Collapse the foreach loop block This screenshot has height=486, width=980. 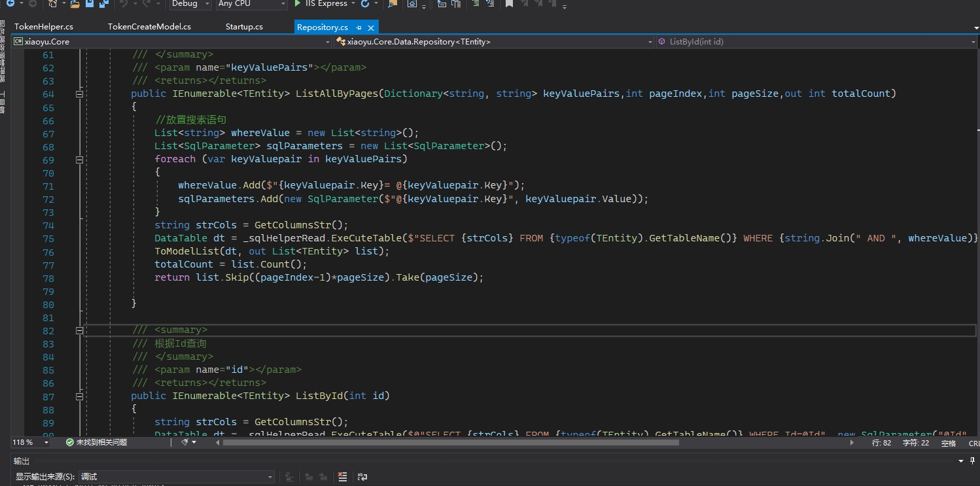pyautogui.click(x=80, y=160)
